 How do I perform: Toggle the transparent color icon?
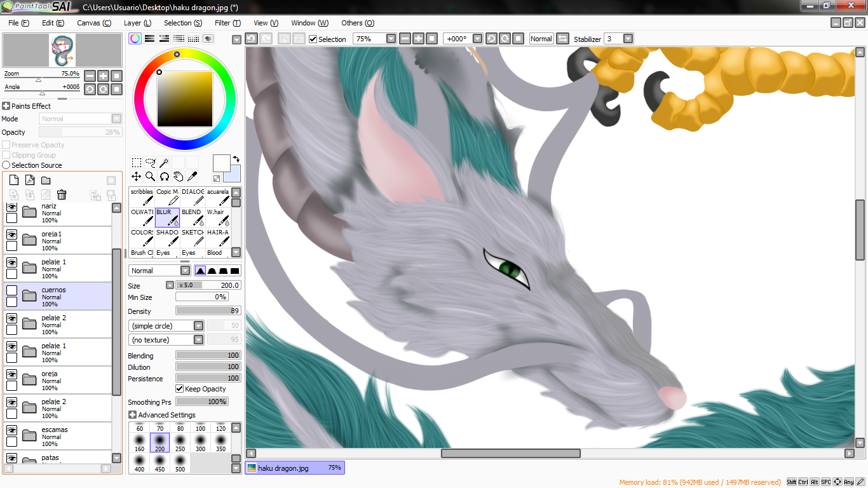coord(217,179)
